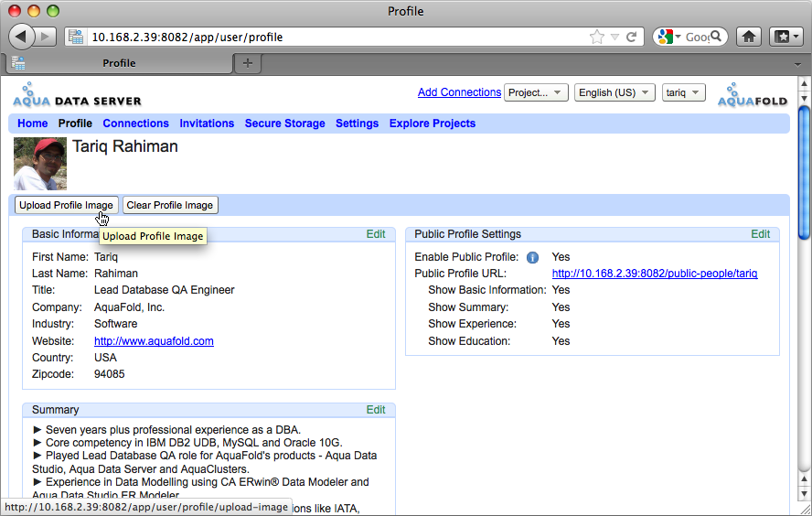Screen dimensions: 812x516
Task: Edit the Public Profile Settings section
Action: click(760, 234)
